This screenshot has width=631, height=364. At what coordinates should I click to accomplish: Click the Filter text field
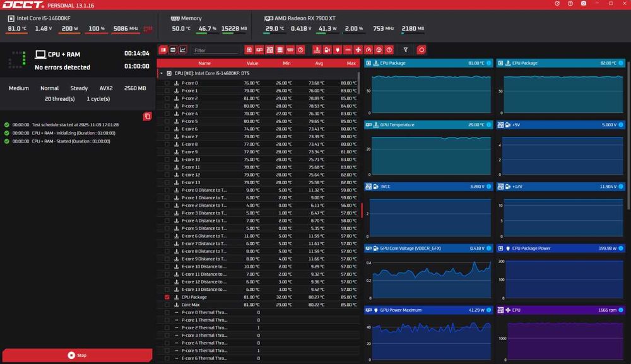215,50
